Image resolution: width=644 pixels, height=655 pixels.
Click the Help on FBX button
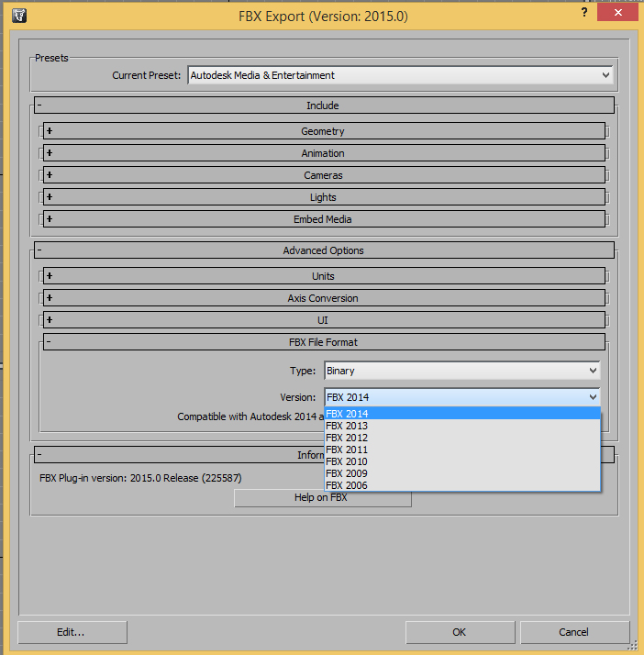(322, 499)
